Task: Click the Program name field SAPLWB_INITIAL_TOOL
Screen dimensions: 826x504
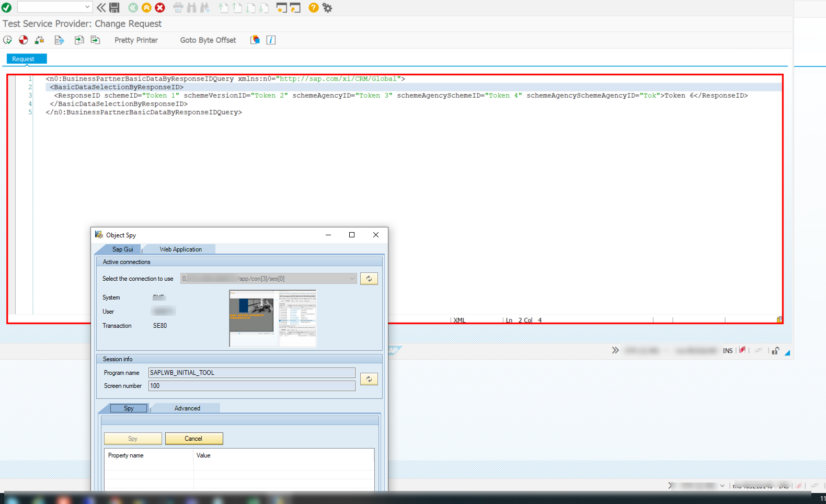Action: 252,373
